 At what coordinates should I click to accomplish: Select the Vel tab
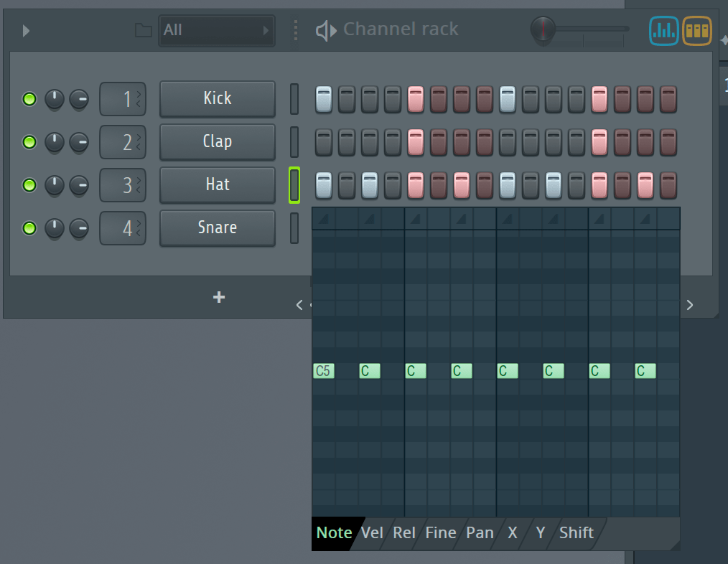click(x=372, y=533)
